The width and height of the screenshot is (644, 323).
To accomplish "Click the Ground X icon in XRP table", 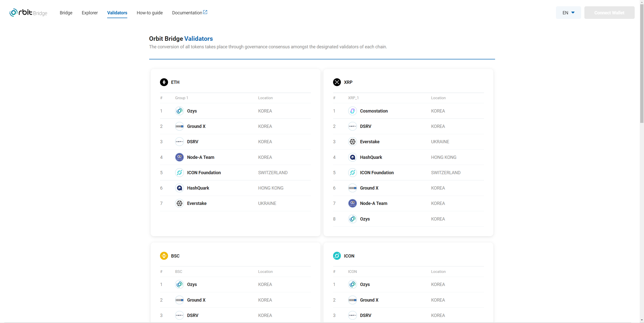I will (352, 188).
